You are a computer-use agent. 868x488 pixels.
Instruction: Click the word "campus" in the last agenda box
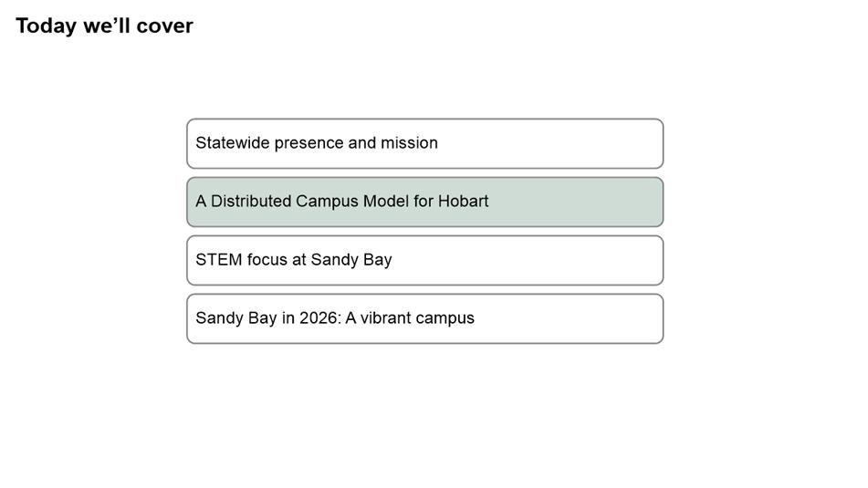pos(444,318)
